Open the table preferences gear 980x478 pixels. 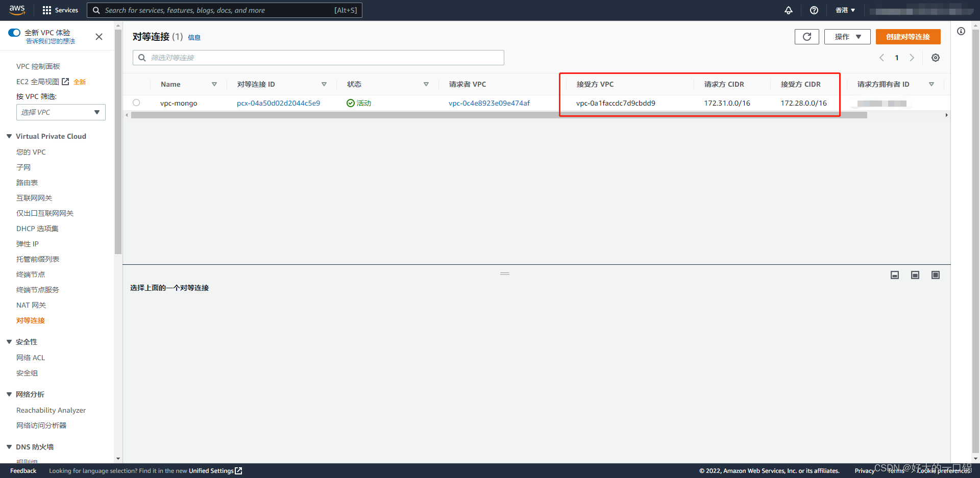tap(936, 58)
